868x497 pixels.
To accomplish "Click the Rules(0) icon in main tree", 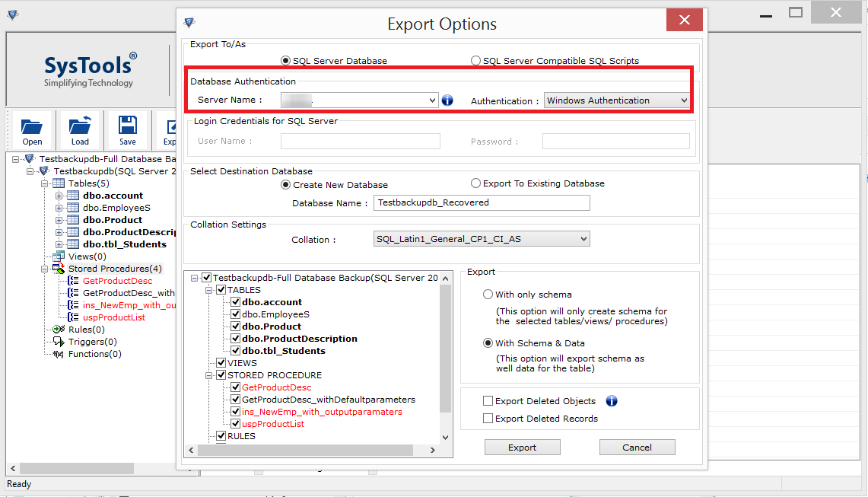I will 59,330.
